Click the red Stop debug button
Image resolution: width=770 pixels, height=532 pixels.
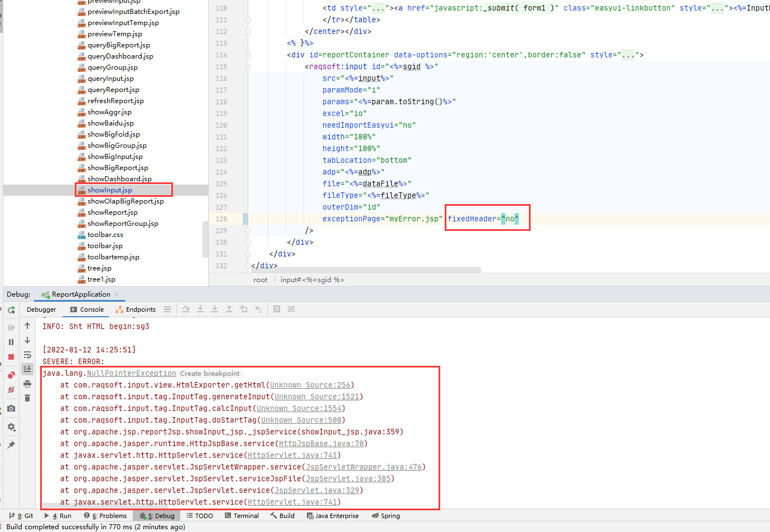click(11, 357)
